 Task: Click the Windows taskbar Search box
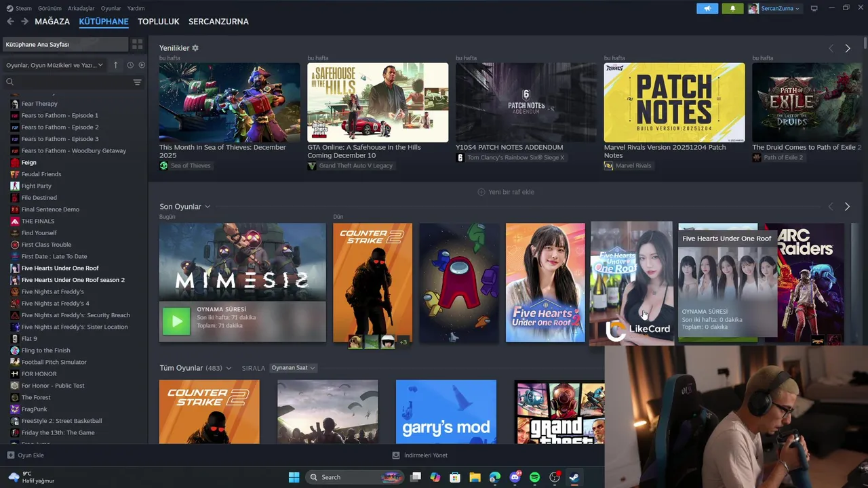355,477
